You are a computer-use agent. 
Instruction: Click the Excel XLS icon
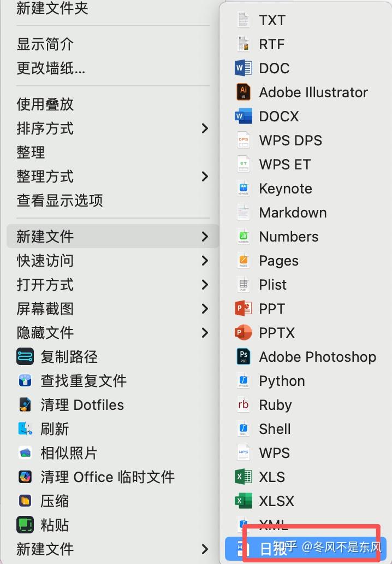click(x=243, y=477)
